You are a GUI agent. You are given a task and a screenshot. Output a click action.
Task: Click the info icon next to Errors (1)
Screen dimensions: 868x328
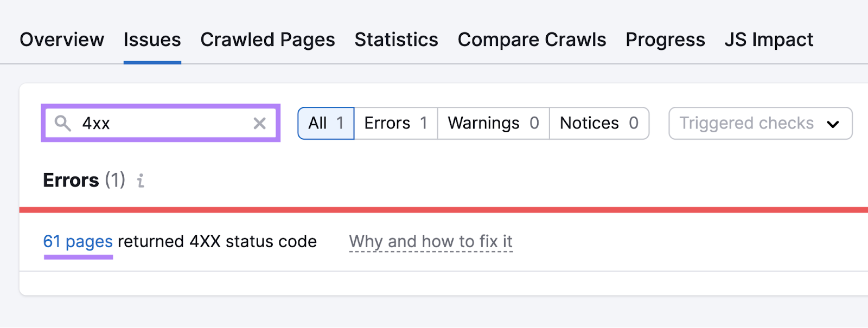point(141,181)
